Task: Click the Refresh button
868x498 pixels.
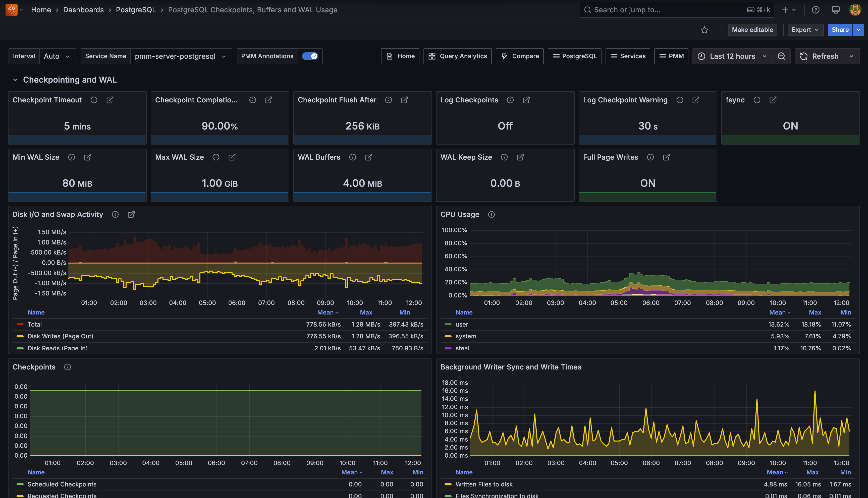Action: point(819,56)
